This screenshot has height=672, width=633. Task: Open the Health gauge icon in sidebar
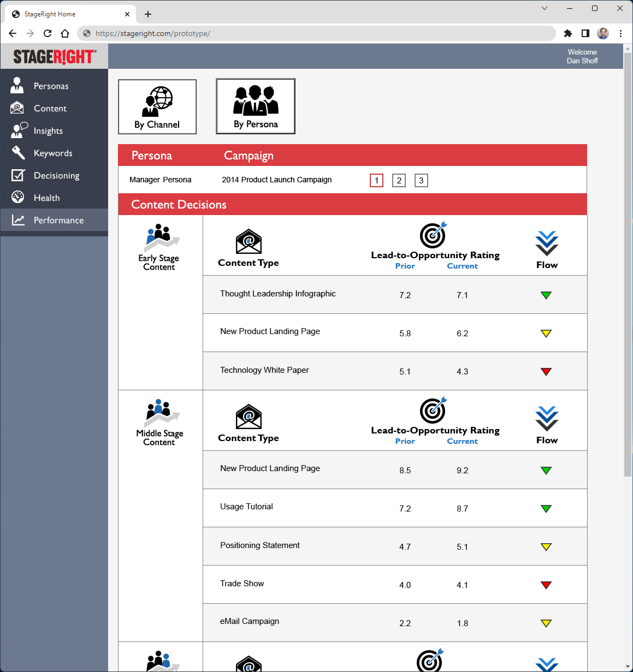[18, 197]
